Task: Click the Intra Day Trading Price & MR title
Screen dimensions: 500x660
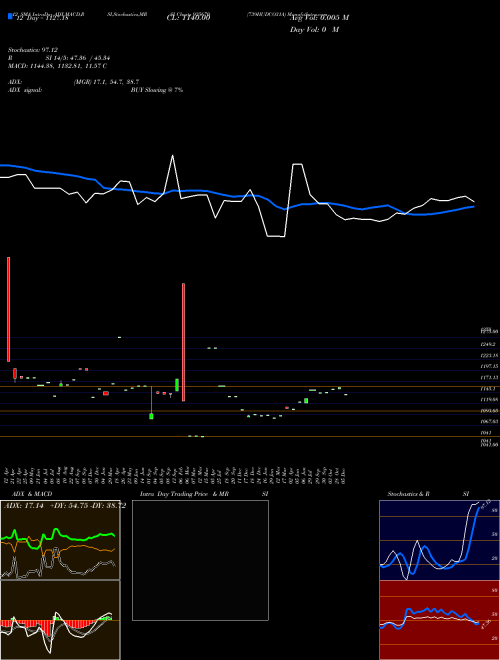Action: pyautogui.click(x=184, y=494)
